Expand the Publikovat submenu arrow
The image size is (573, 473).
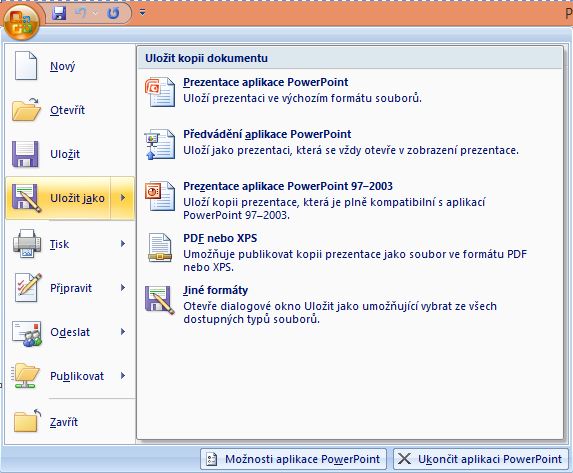[123, 375]
